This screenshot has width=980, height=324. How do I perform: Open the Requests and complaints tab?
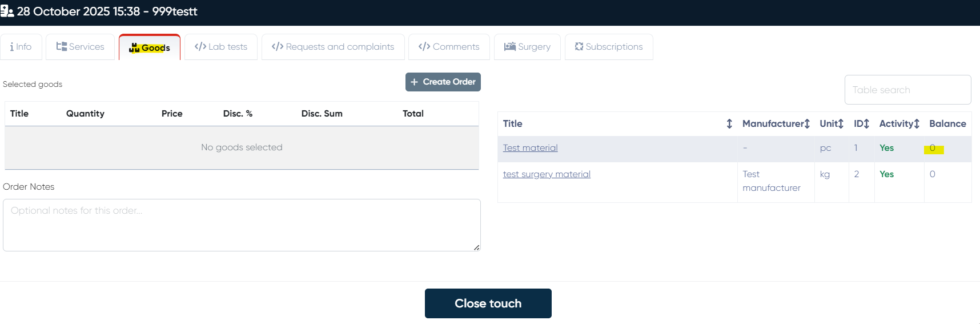point(333,47)
